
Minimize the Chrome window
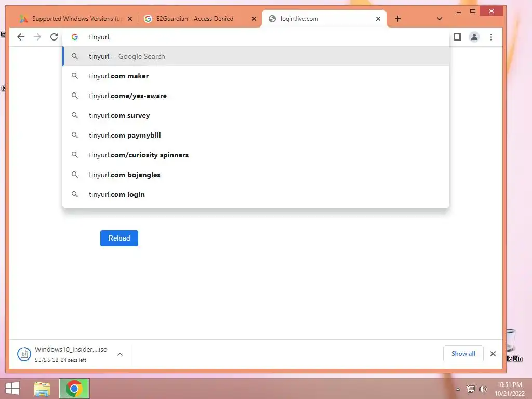[x=459, y=12]
